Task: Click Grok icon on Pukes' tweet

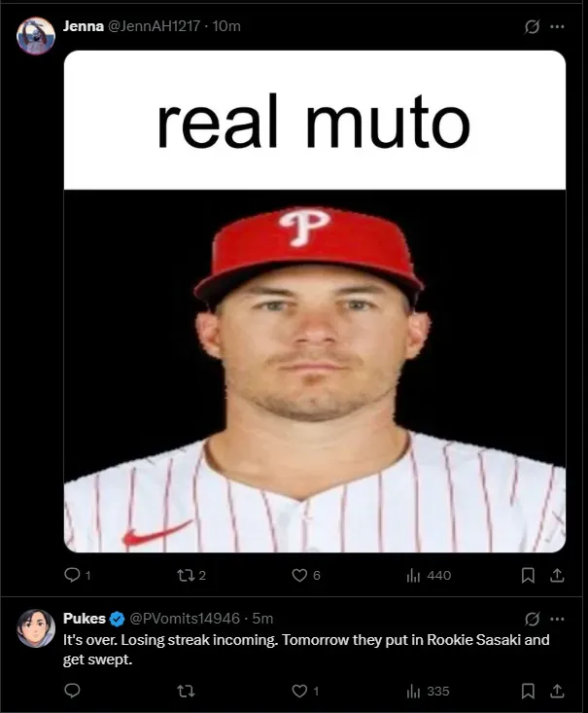Action: point(532,619)
